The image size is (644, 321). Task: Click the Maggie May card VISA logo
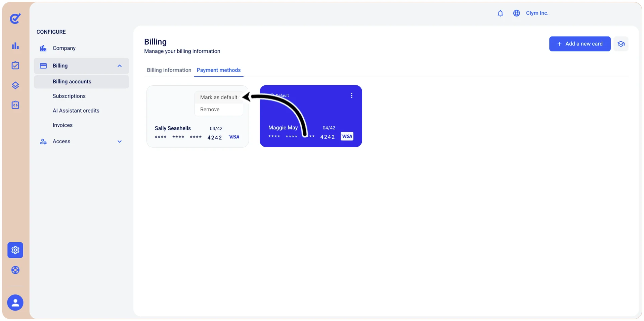tap(347, 136)
